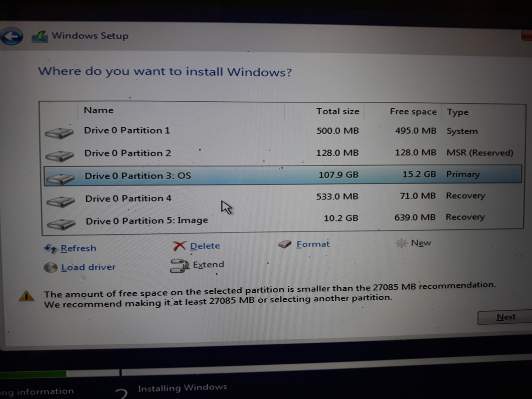This screenshot has height=399, width=532.
Task: Click the drive icon for Partition 2
Action: point(60,156)
